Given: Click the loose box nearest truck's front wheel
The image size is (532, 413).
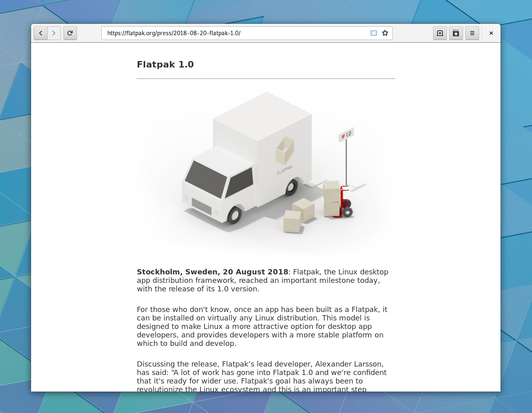Looking at the screenshot, I should click(x=293, y=221).
